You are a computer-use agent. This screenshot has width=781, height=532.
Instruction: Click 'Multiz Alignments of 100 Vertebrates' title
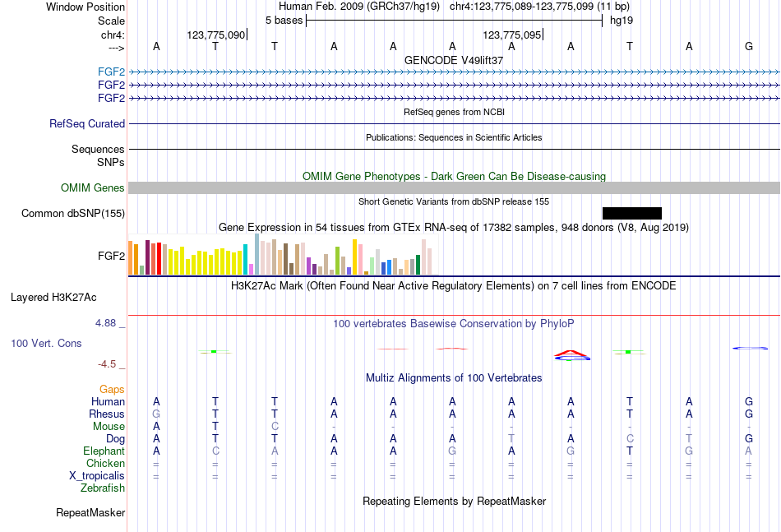coord(454,378)
